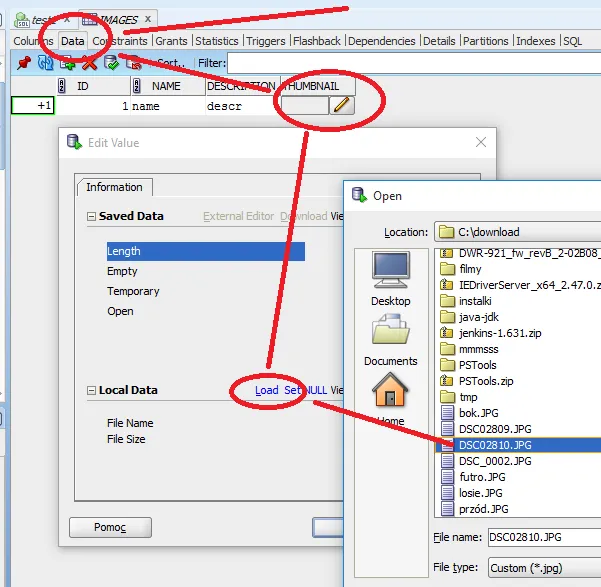Open the File type combo box
Image resolution: width=601 pixels, height=587 pixels.
coord(544,568)
